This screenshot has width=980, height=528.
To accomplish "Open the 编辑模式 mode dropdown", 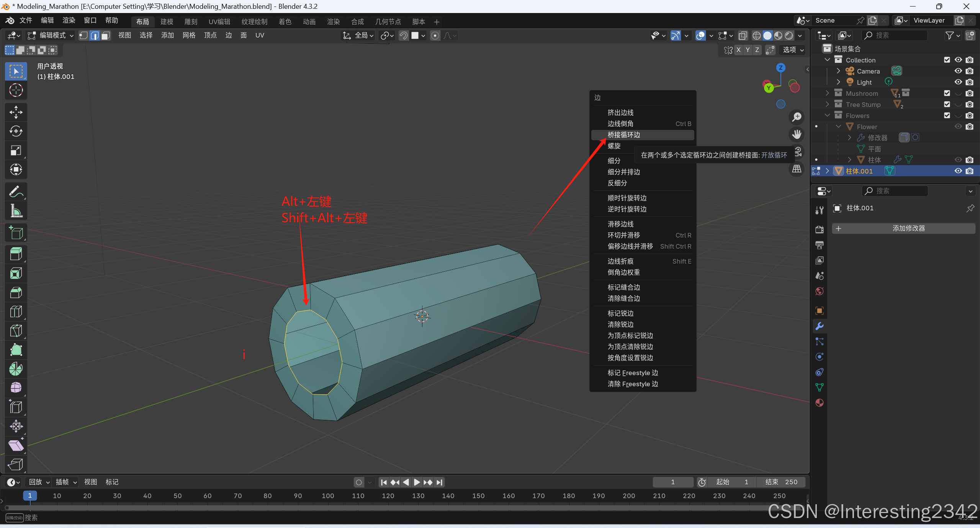I will click(x=51, y=36).
